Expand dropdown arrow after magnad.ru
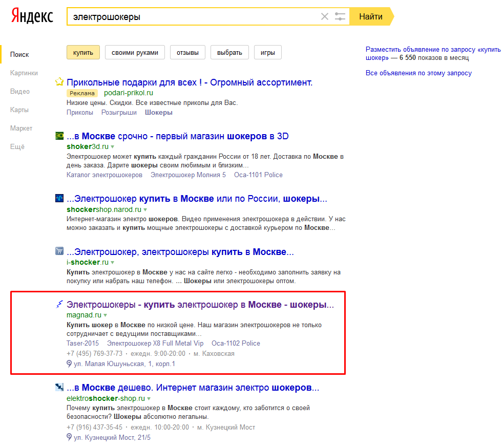The height and width of the screenshot is (448, 503). click(x=105, y=315)
